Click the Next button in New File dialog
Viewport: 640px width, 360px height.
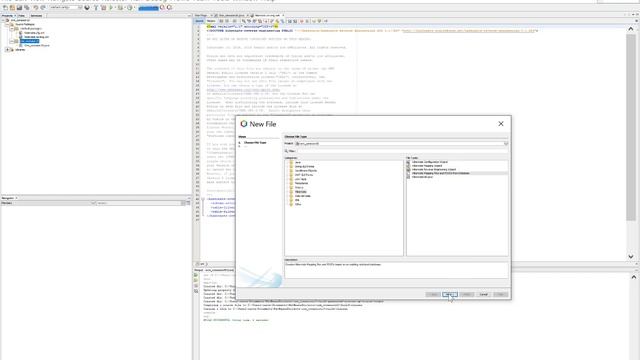449,294
